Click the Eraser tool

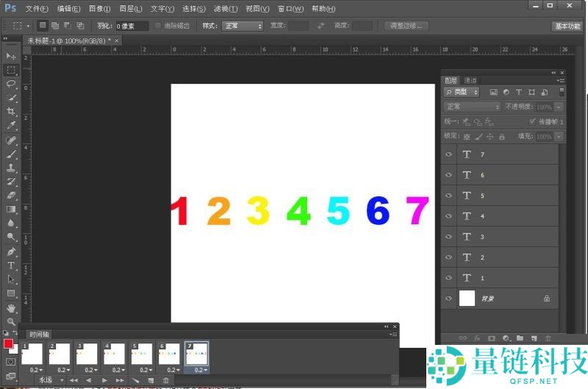11,196
